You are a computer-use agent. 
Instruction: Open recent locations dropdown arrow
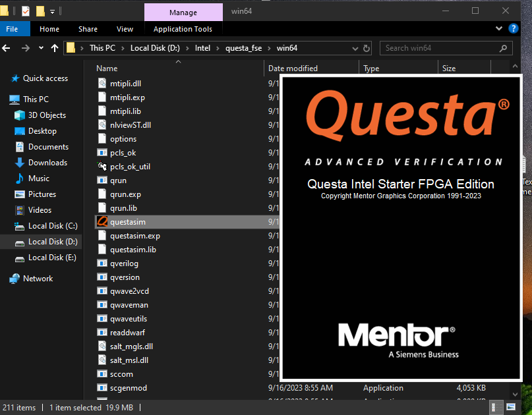pos(41,48)
